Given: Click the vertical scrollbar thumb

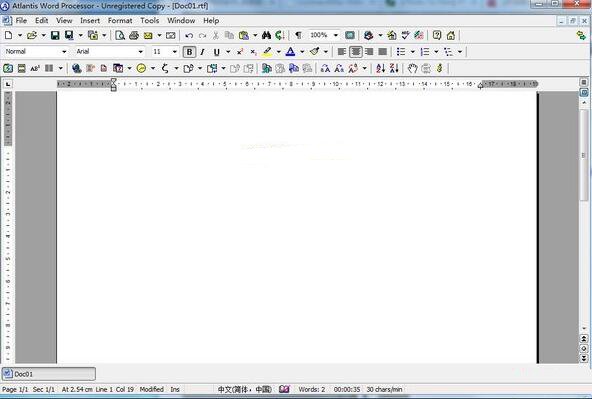Looking at the screenshot, I should pos(584,156).
